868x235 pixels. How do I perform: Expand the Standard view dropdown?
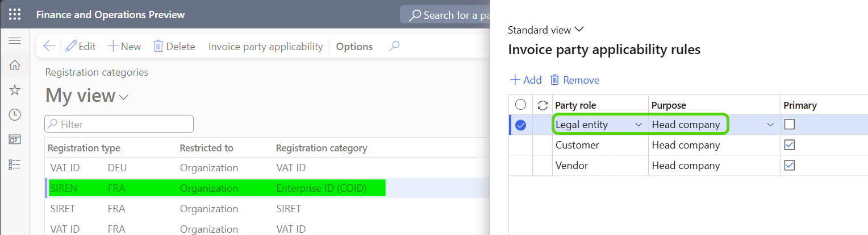click(x=546, y=30)
